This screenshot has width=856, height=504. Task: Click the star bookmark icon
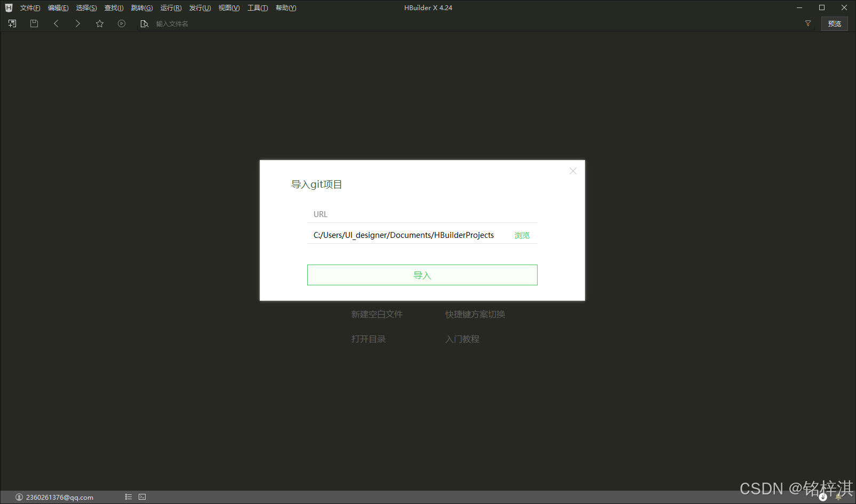100,23
